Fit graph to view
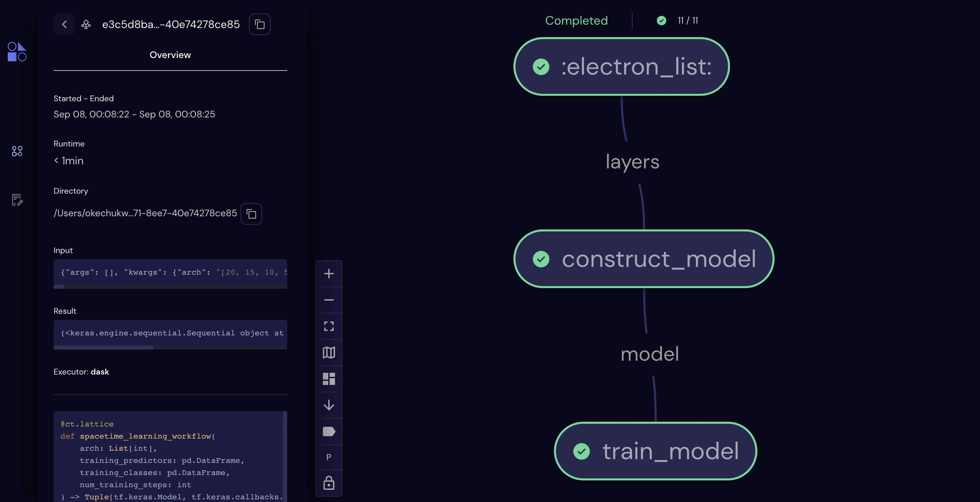 pyautogui.click(x=329, y=326)
